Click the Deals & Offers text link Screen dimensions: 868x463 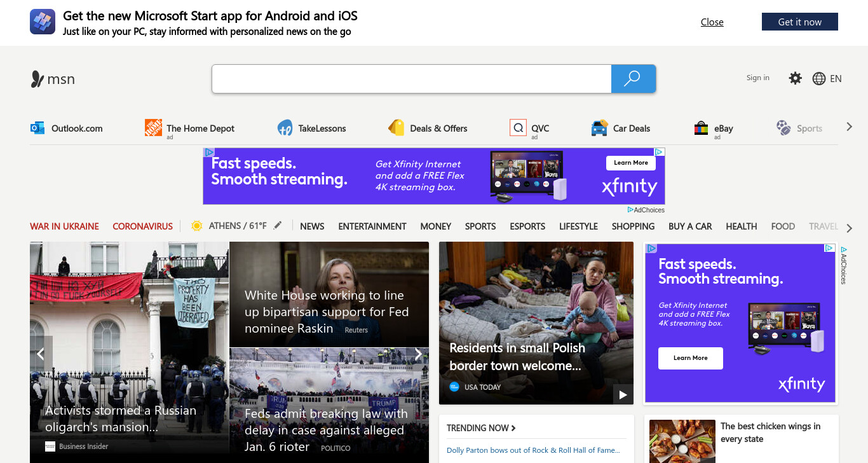(x=438, y=128)
